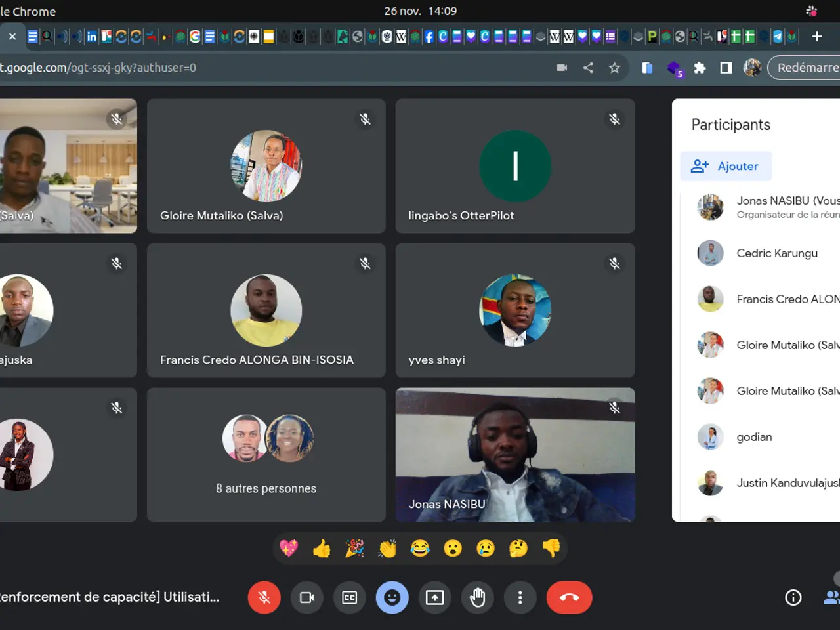
Task: Open the three-dot more options menu
Action: coord(520,597)
